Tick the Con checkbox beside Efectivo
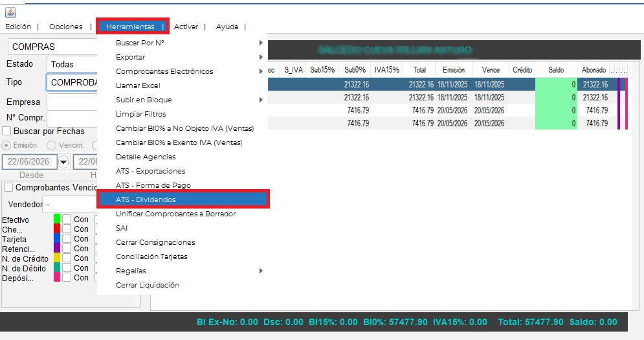 (67, 219)
